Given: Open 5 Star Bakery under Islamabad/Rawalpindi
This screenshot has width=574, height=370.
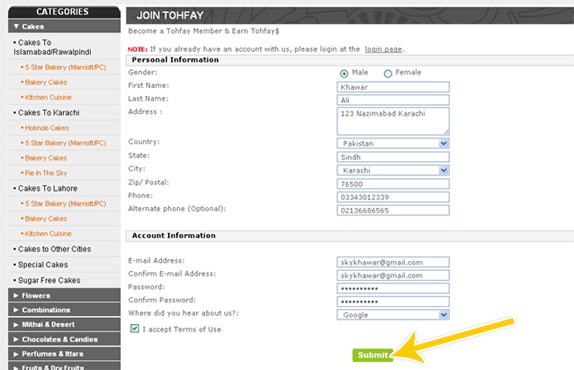Looking at the screenshot, I should point(65,67).
